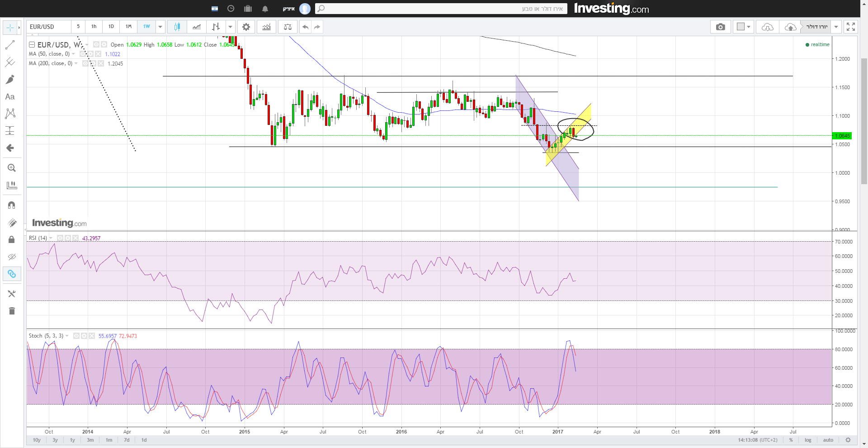Toggle log scale
This screenshot has width=868, height=448.
click(808, 440)
